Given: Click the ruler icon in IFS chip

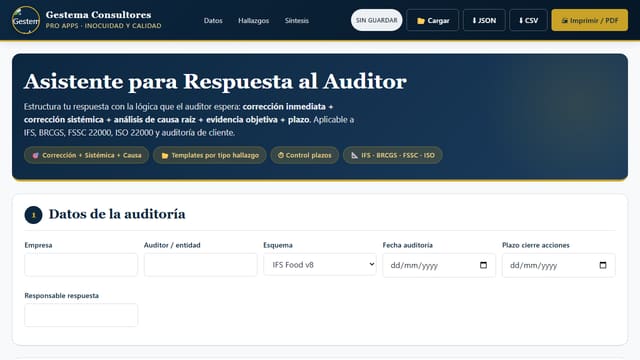Looking at the screenshot, I should (x=354, y=156).
